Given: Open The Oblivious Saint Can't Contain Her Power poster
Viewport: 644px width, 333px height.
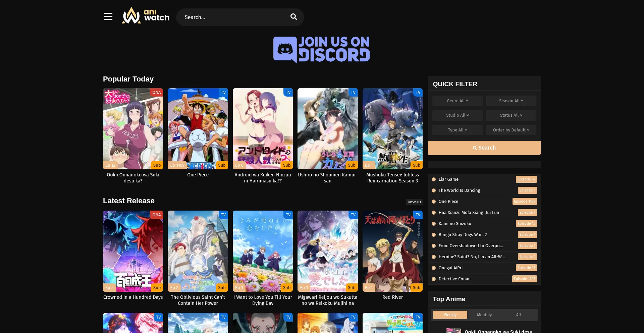Looking at the screenshot, I should point(198,251).
